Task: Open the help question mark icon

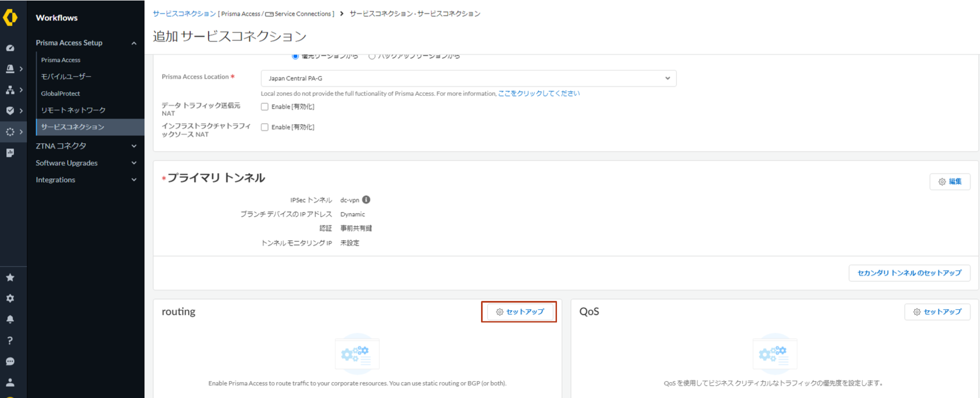Action: 10,340
